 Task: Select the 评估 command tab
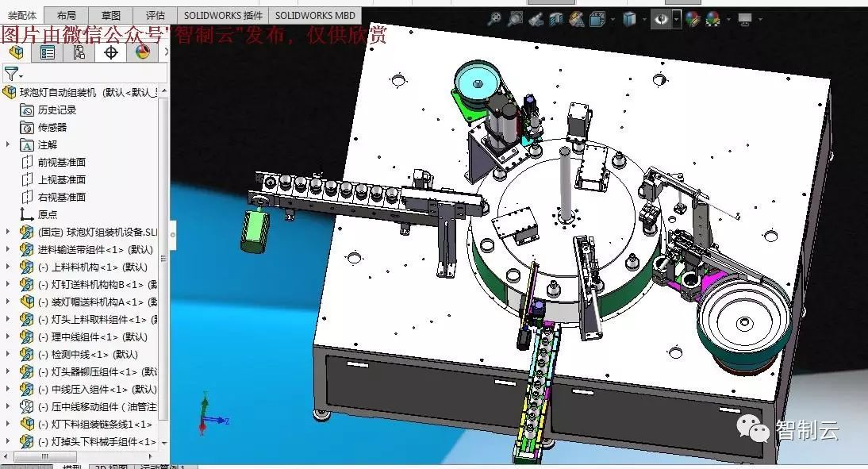tap(155, 16)
